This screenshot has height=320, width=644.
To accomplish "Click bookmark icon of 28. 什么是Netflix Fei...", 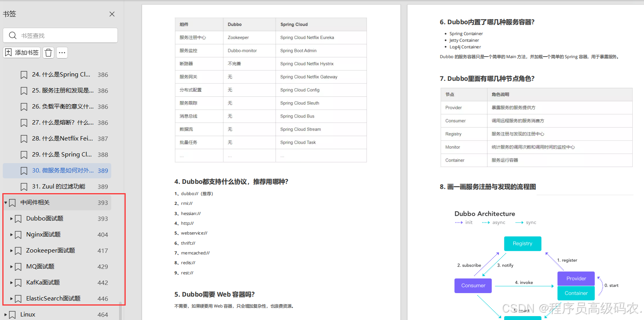I will pos(24,139).
